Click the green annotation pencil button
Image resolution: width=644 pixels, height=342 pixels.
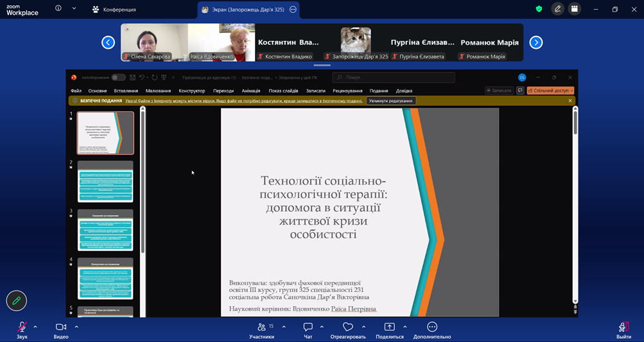pos(17,300)
